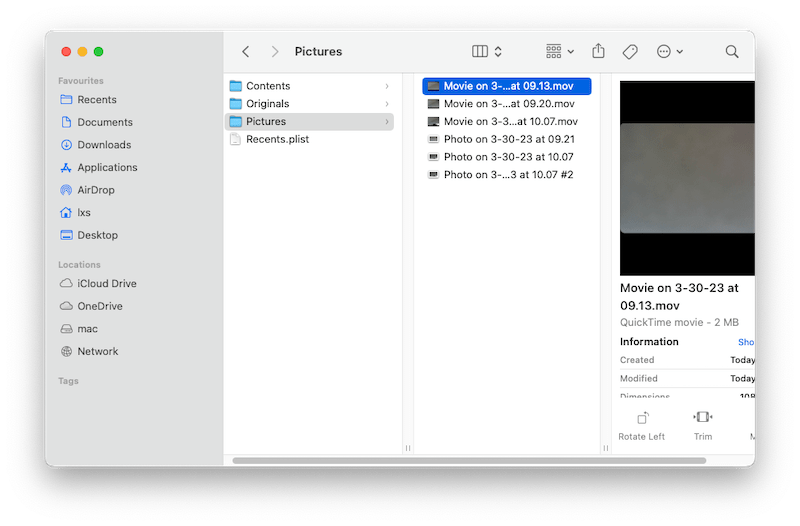
Task: Expand the Contents folder
Action: coord(268,86)
